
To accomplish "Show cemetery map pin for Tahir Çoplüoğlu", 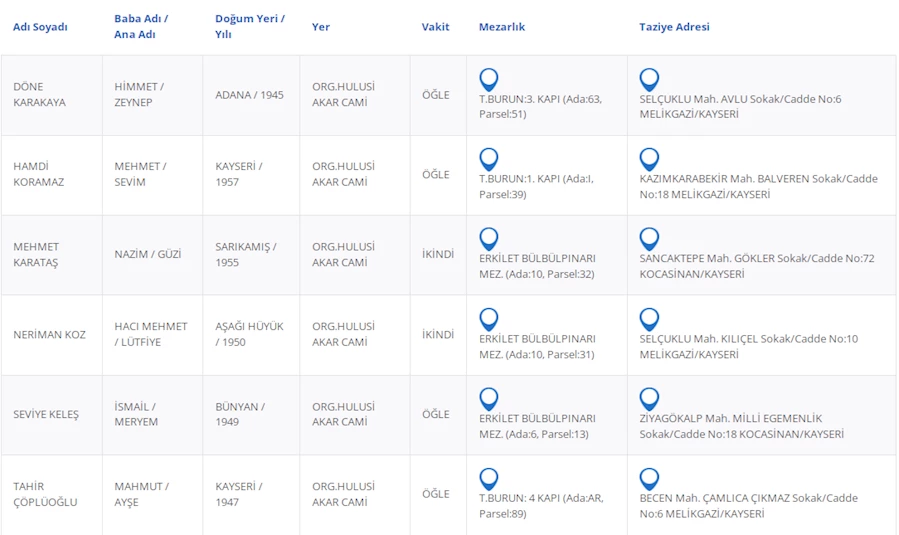I will point(489,479).
